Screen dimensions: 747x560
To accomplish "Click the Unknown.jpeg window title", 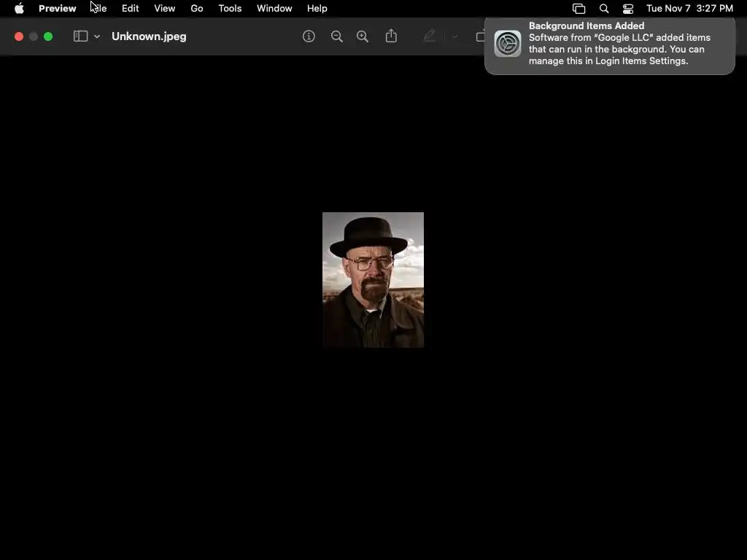I will [149, 36].
